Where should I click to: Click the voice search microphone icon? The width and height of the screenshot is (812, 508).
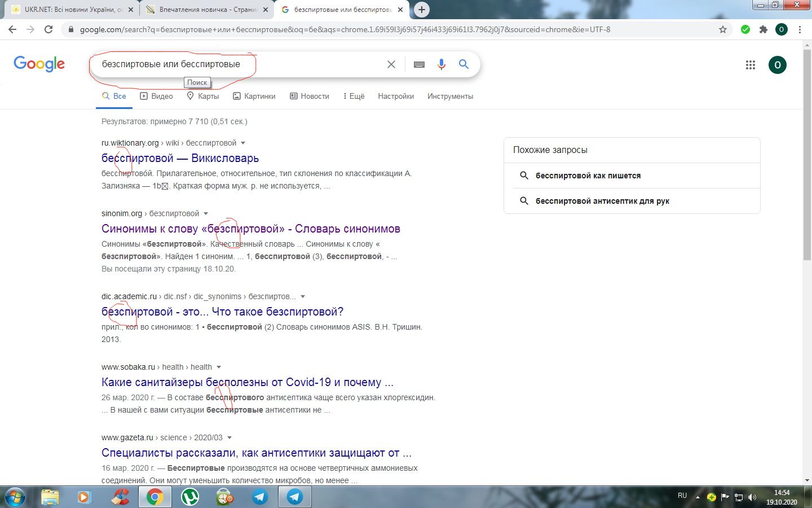pyautogui.click(x=441, y=64)
